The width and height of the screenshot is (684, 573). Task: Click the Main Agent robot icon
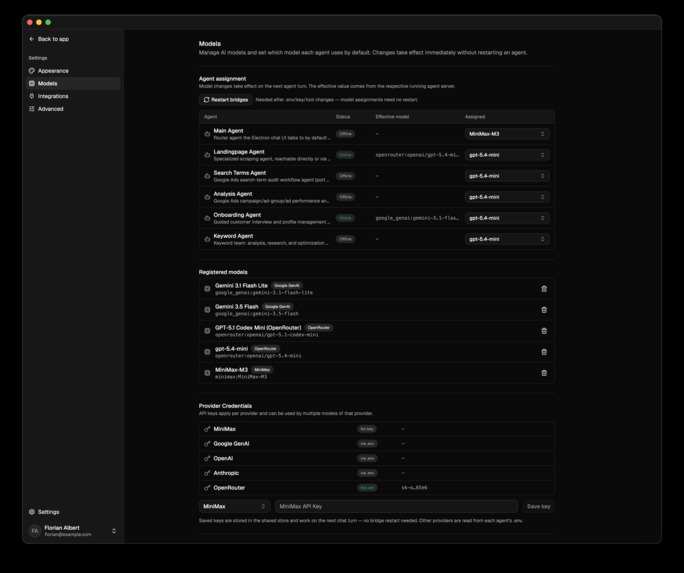[207, 134]
